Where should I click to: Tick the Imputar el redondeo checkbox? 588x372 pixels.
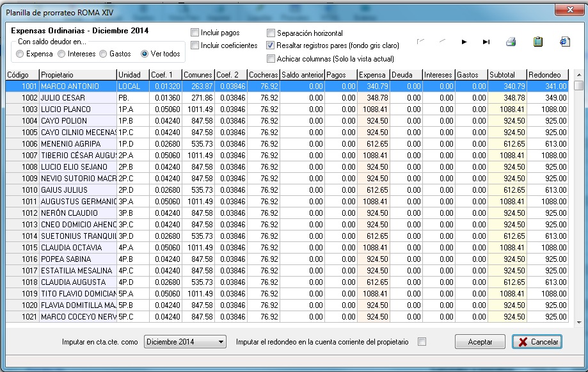click(422, 342)
